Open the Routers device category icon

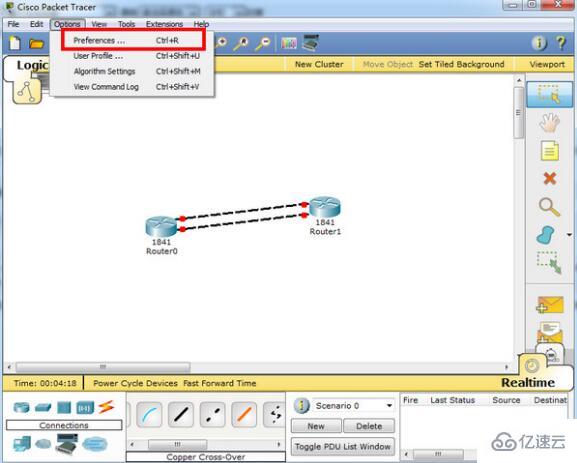click(21, 407)
